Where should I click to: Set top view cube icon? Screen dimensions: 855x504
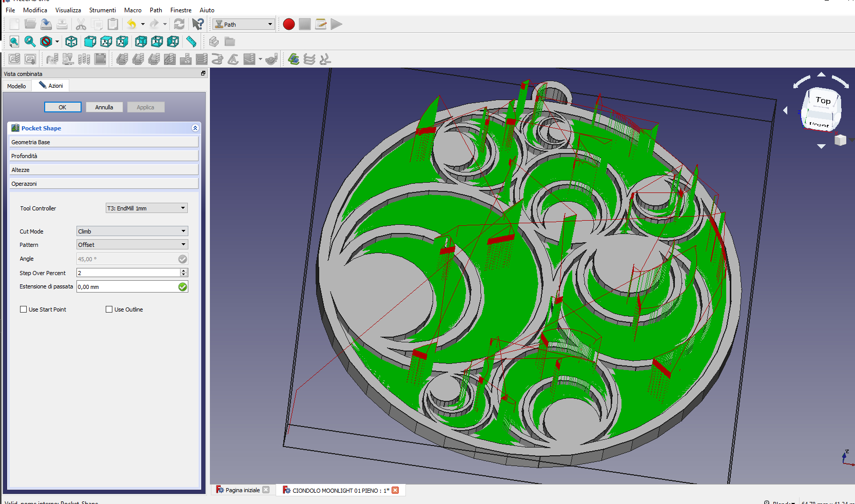pos(106,42)
